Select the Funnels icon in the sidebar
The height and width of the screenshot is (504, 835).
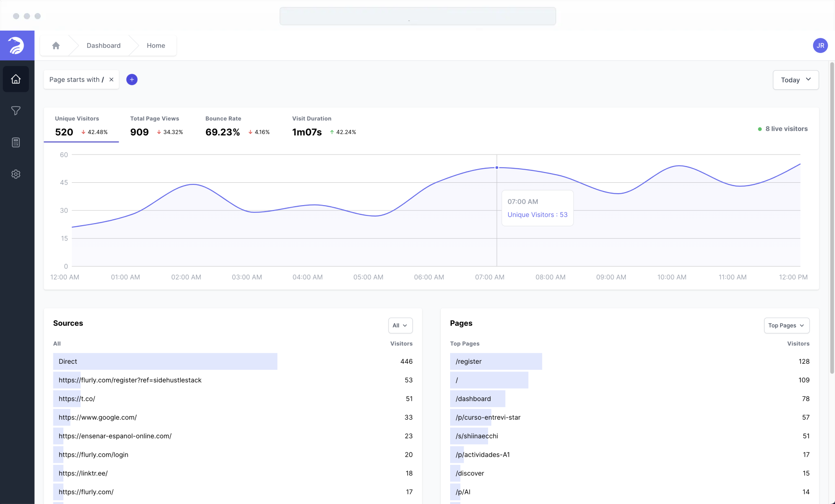point(16,111)
